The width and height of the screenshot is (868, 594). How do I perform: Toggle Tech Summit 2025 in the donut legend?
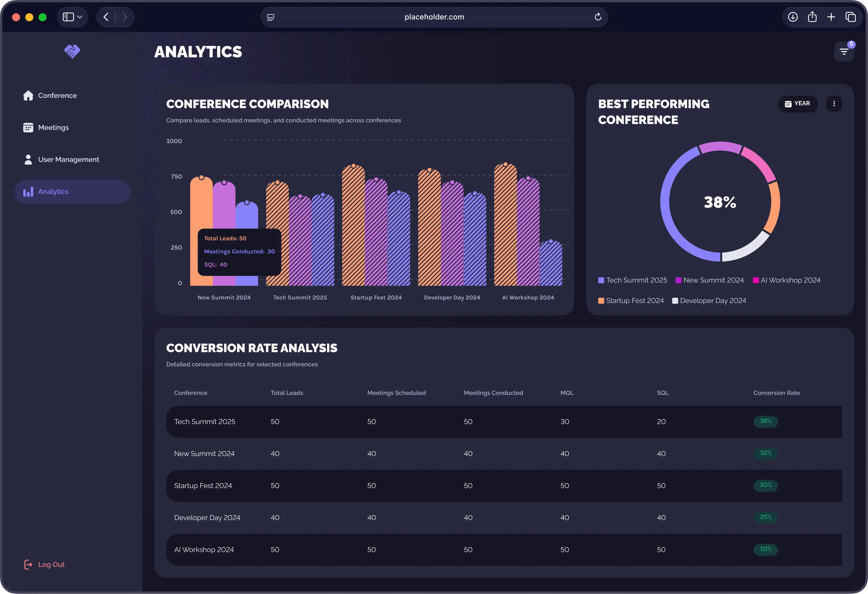pos(632,280)
